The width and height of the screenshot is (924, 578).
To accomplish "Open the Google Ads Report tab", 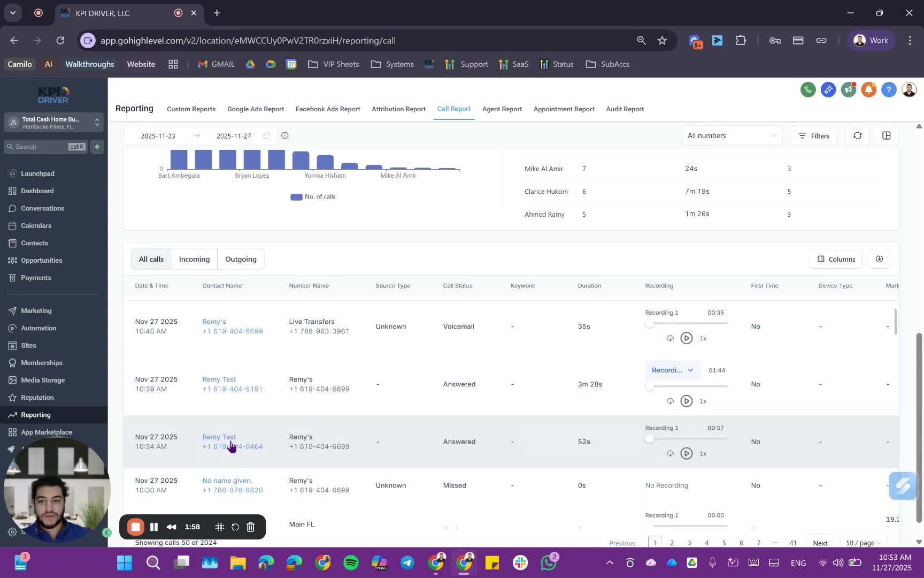I will (256, 109).
